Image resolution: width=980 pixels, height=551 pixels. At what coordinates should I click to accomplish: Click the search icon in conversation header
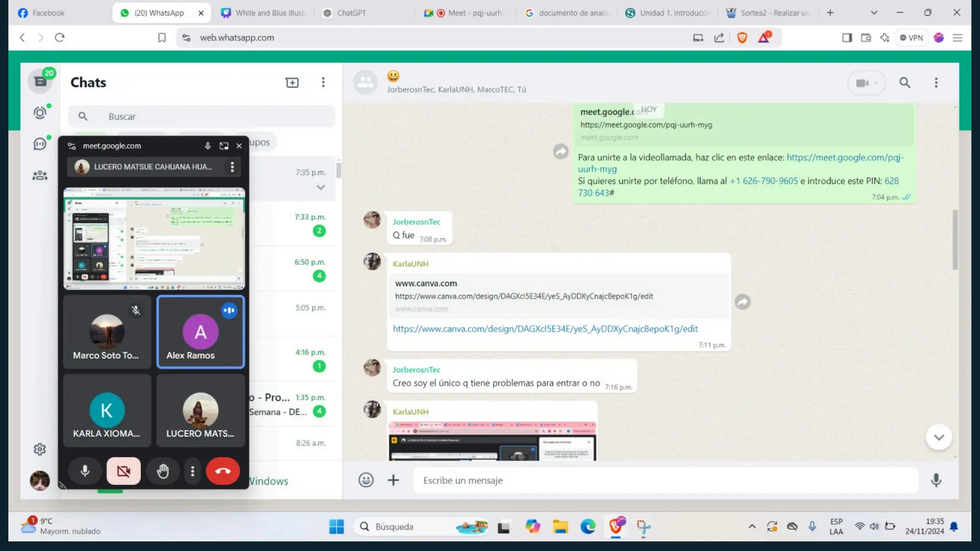[x=904, y=83]
